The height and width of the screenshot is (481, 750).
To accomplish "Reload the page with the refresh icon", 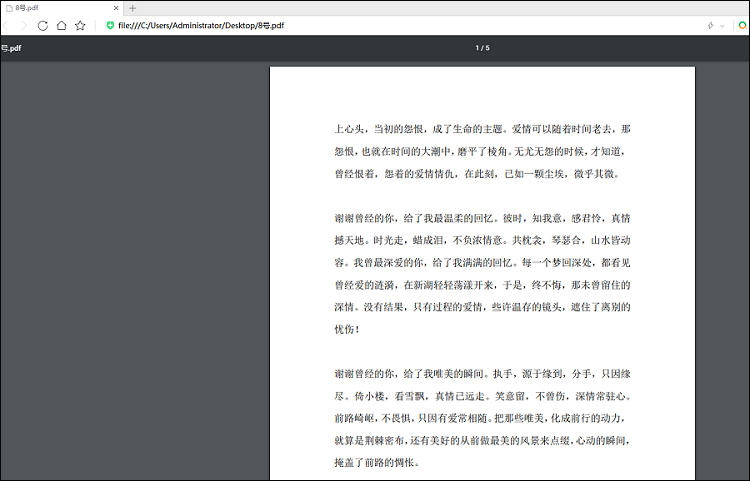I will pos(43,25).
